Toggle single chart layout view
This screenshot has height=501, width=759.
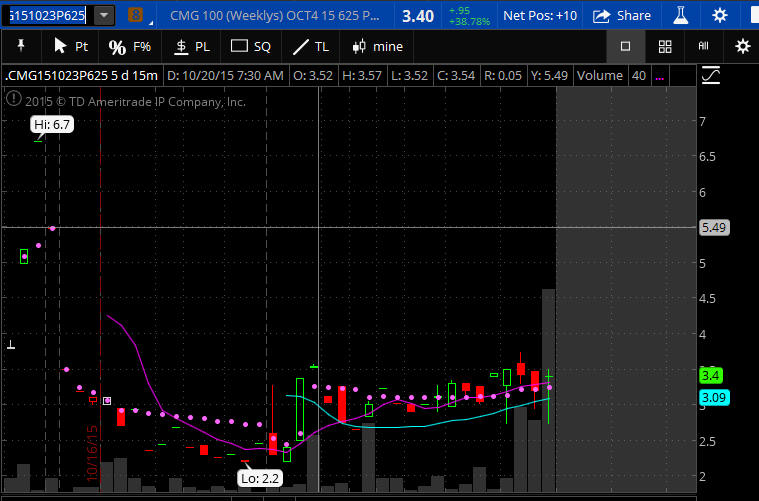point(626,46)
